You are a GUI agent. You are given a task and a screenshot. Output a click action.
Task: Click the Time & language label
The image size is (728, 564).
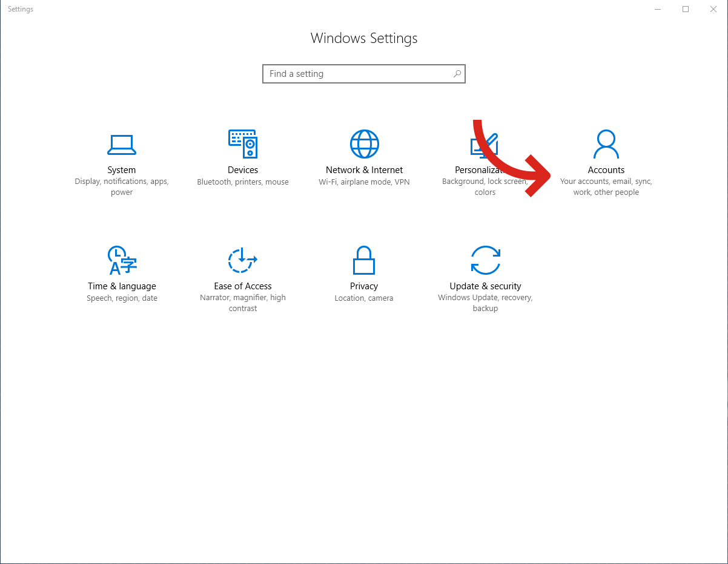coord(122,286)
